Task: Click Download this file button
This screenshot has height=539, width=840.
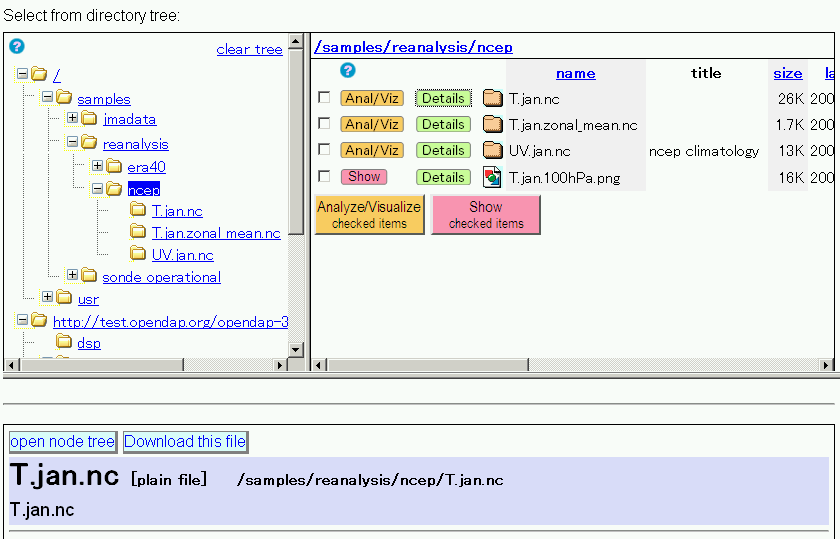Action: [x=185, y=442]
